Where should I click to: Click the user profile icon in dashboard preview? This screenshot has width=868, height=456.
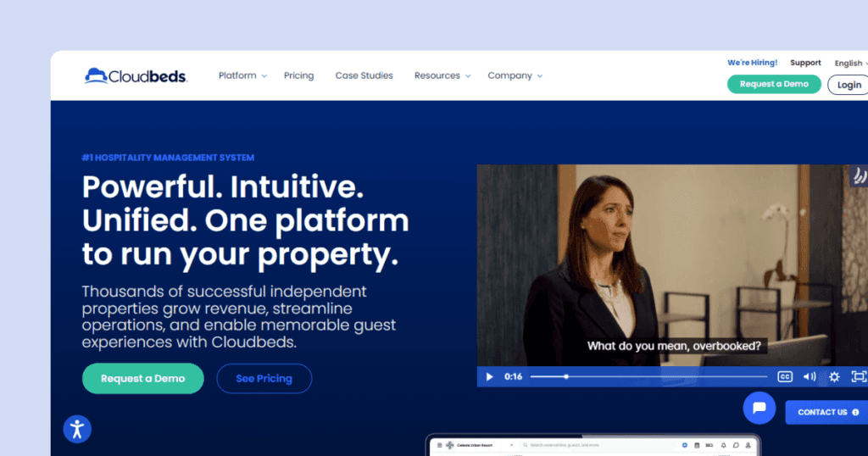coord(748,445)
